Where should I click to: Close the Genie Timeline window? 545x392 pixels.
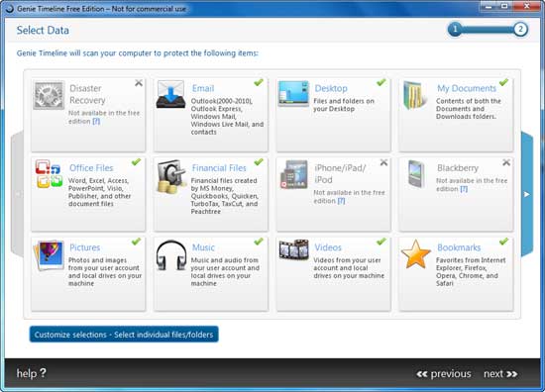pyautogui.click(x=526, y=6)
